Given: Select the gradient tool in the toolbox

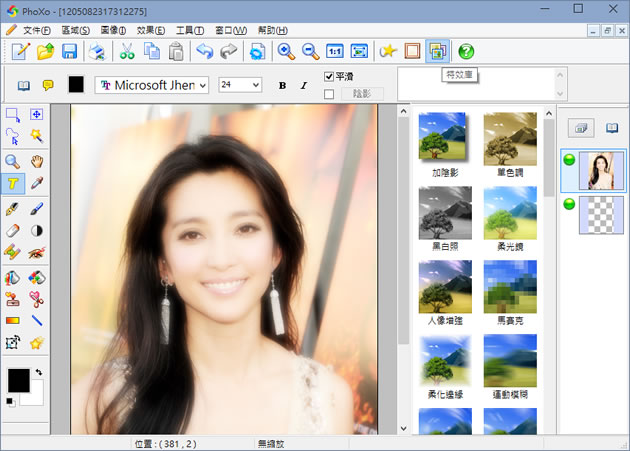Looking at the screenshot, I should [13, 320].
